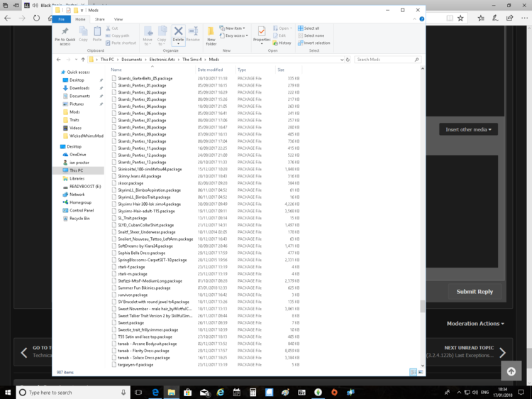Open Insert other media dropdown
Viewport: 532px width, 399px height.
coord(468,129)
